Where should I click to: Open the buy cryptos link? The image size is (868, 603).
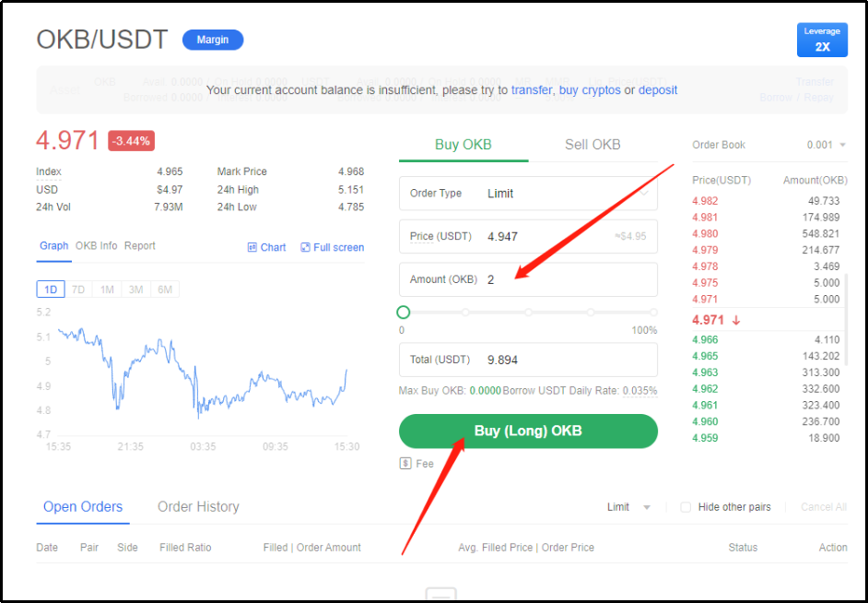click(590, 90)
